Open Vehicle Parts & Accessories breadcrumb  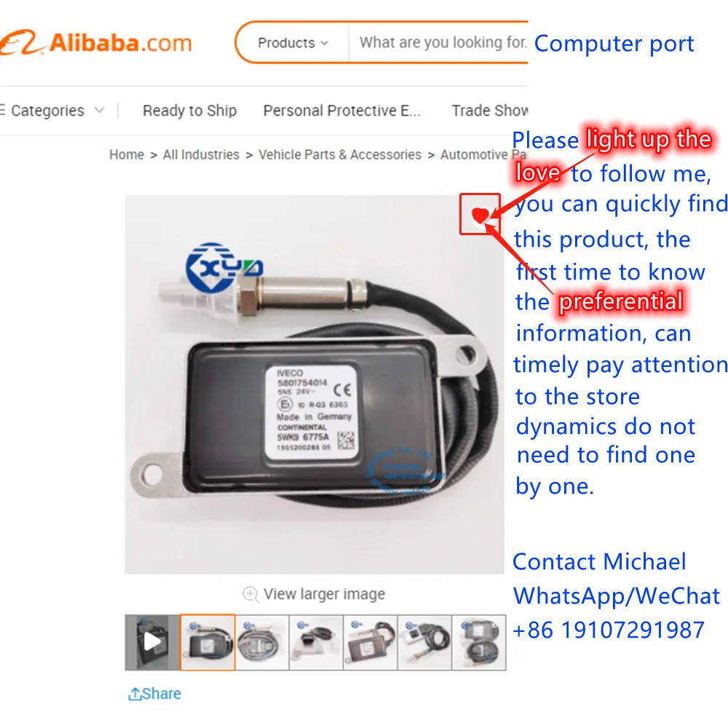tap(340, 154)
